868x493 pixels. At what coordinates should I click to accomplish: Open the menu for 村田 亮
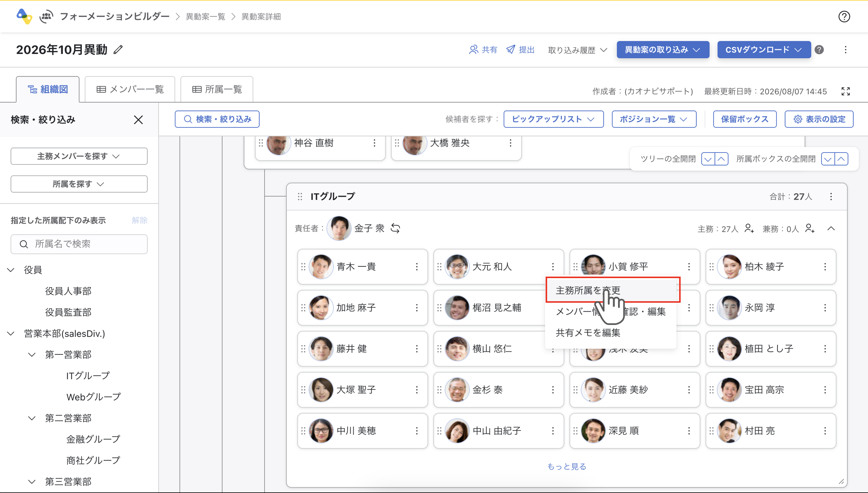(825, 431)
